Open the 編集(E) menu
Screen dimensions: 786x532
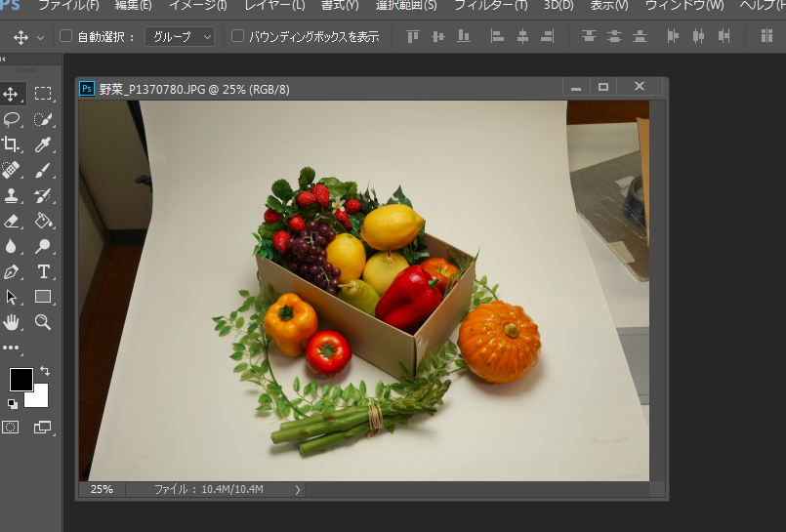134,6
